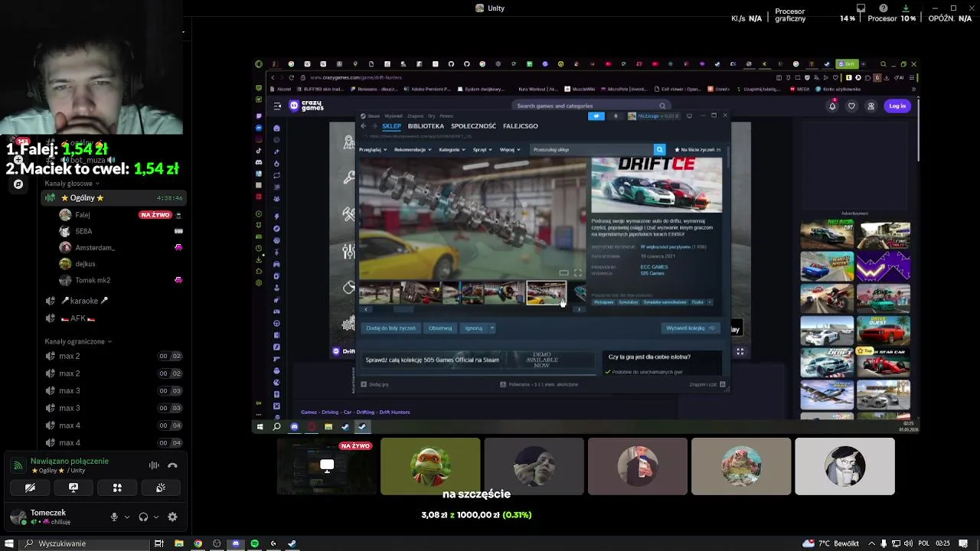Open File Explorer from Windows taskbar
Viewport: 980px width, 551px height.
[x=179, y=543]
